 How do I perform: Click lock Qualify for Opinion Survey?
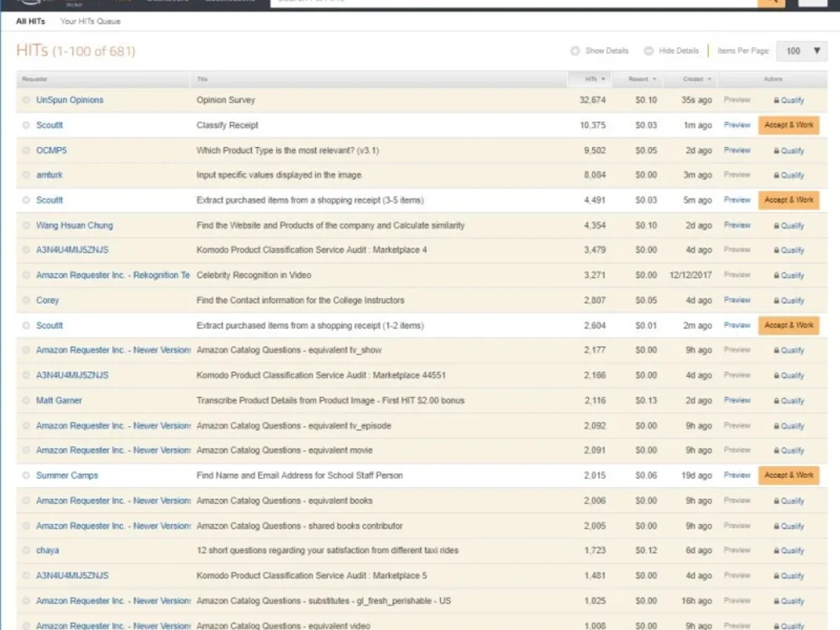(x=789, y=100)
